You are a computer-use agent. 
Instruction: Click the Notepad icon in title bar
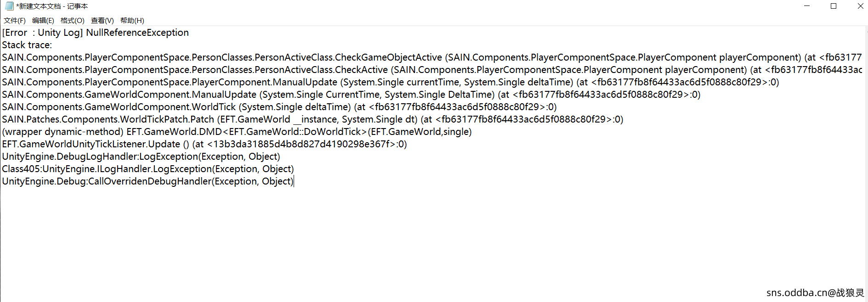click(x=9, y=6)
